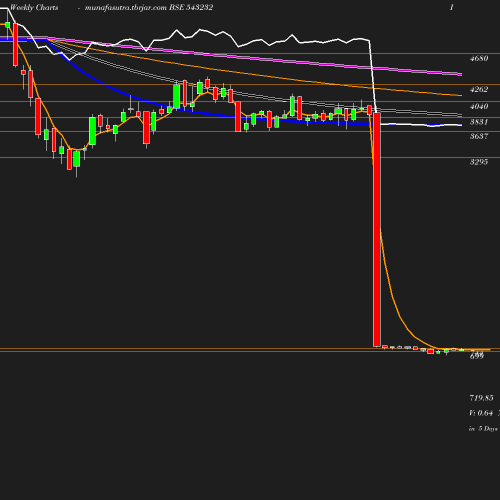The image size is (500, 500).
Task: Click the 719.85 last price value
Action: coord(481,398)
